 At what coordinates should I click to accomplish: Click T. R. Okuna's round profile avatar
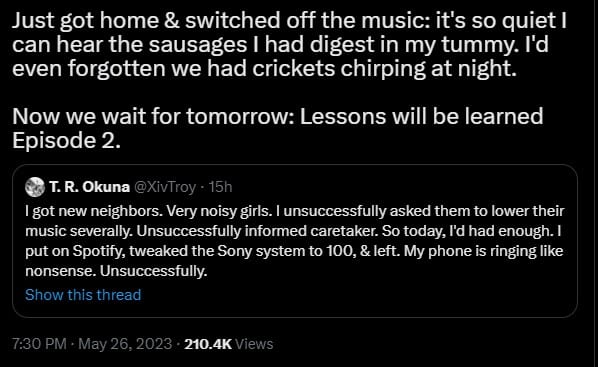[x=35, y=187]
